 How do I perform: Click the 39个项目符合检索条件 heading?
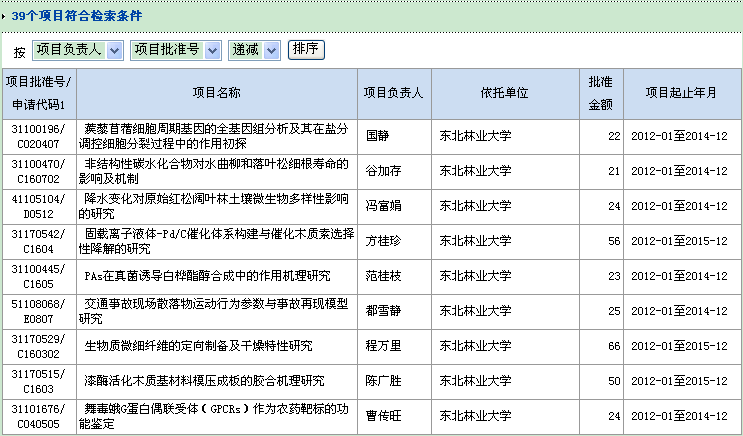[77, 16]
